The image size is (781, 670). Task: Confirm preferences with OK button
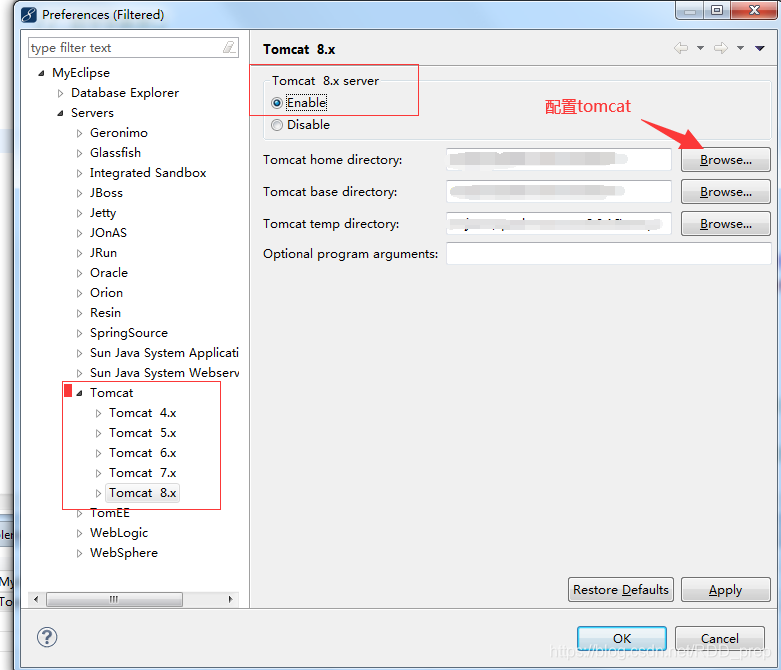point(622,638)
